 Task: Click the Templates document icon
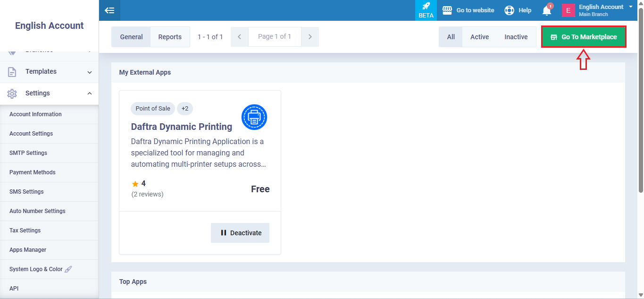point(12,72)
